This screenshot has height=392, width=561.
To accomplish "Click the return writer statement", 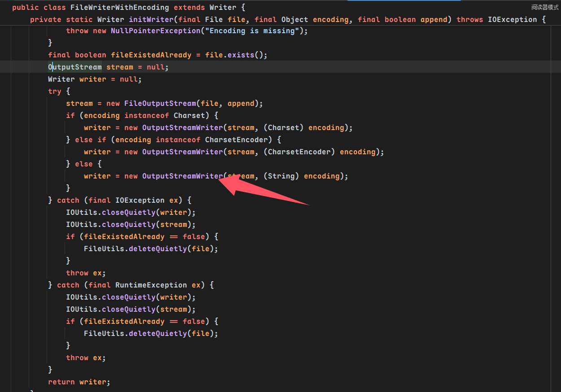I will [x=79, y=382].
